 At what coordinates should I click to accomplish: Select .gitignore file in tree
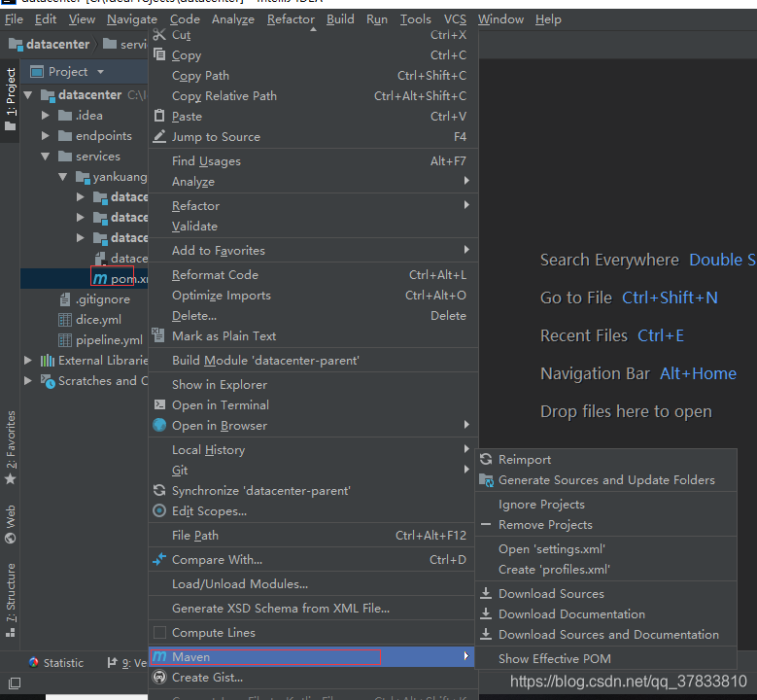pyautogui.click(x=94, y=299)
